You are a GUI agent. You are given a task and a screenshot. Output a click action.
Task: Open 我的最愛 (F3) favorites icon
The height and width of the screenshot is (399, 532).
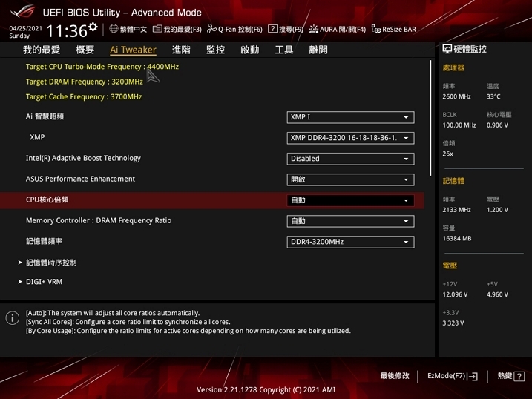[157, 29]
